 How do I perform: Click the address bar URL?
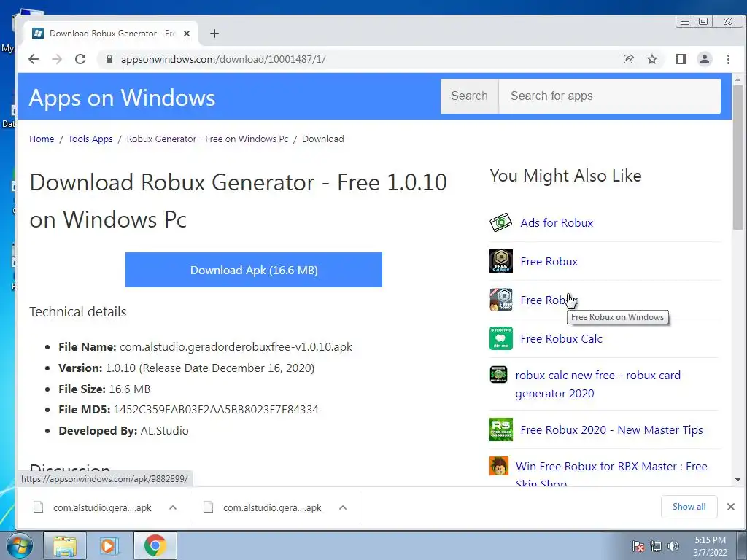pyautogui.click(x=223, y=59)
